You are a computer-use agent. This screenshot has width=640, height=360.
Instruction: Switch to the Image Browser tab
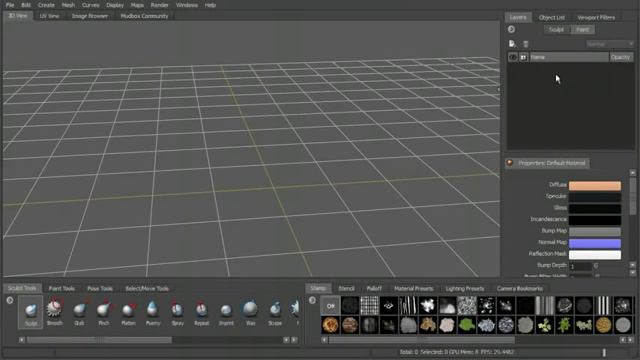pos(90,16)
